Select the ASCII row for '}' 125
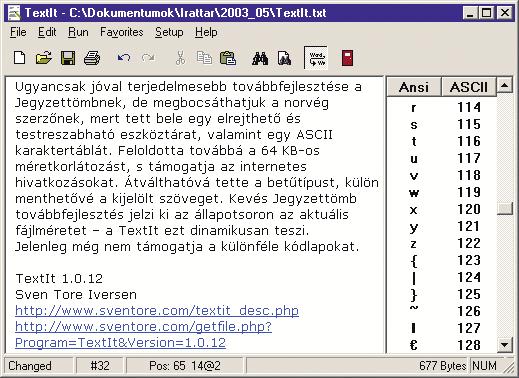This screenshot has width=519, height=378. 442,294
